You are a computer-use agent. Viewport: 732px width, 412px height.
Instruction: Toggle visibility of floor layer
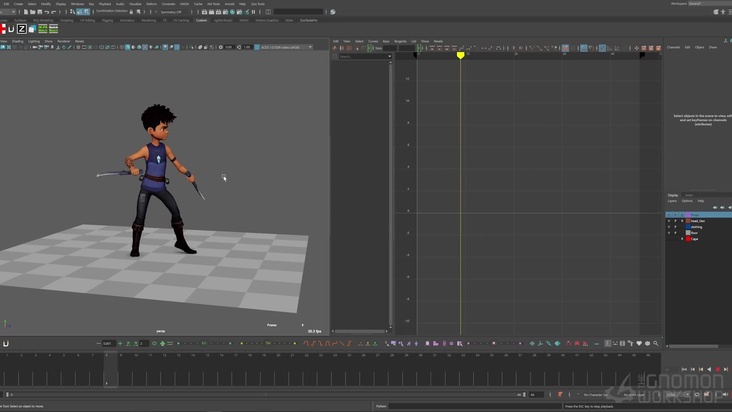point(669,233)
